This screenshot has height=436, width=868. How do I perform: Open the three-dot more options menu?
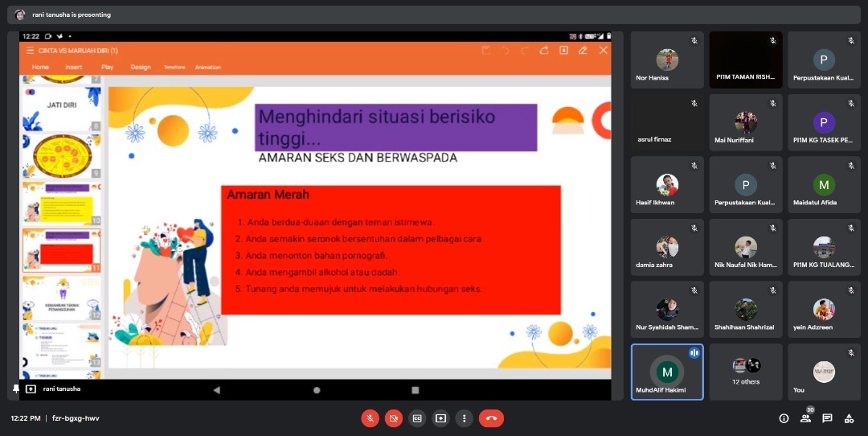click(x=464, y=418)
